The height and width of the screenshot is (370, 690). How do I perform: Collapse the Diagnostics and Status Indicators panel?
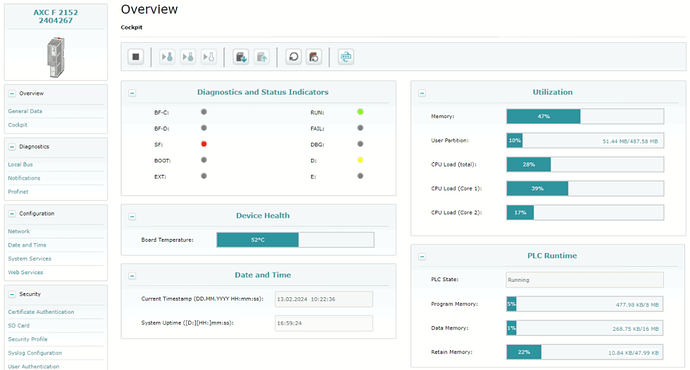[x=132, y=93]
